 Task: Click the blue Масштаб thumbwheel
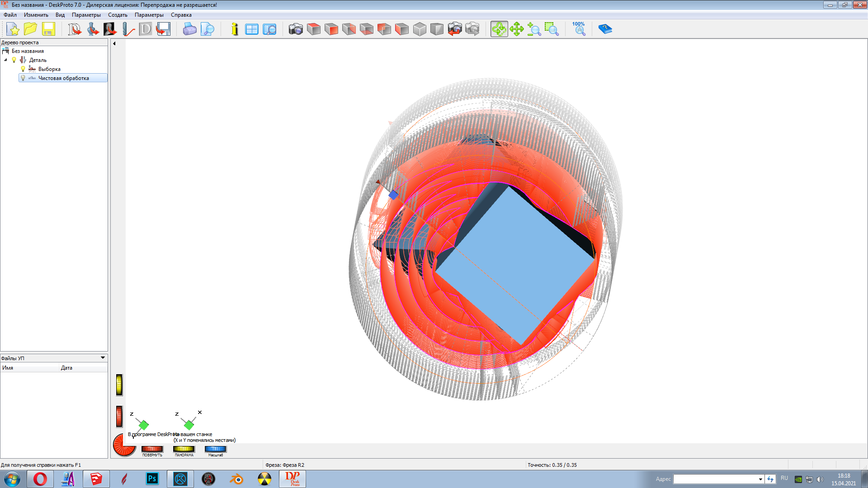tap(215, 449)
